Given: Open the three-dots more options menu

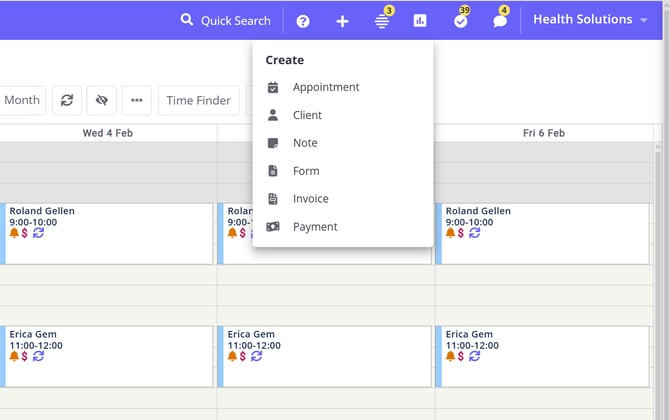Looking at the screenshot, I should pos(136,100).
